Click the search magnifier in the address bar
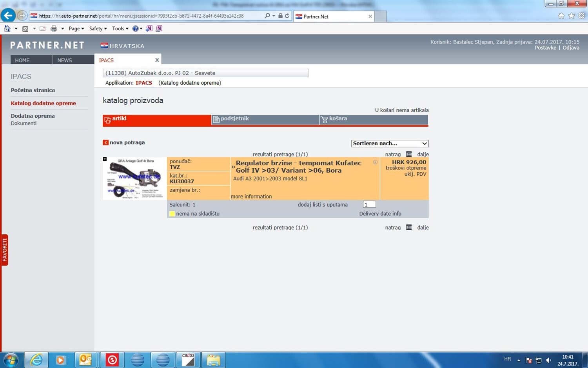588x368 pixels. point(267,16)
